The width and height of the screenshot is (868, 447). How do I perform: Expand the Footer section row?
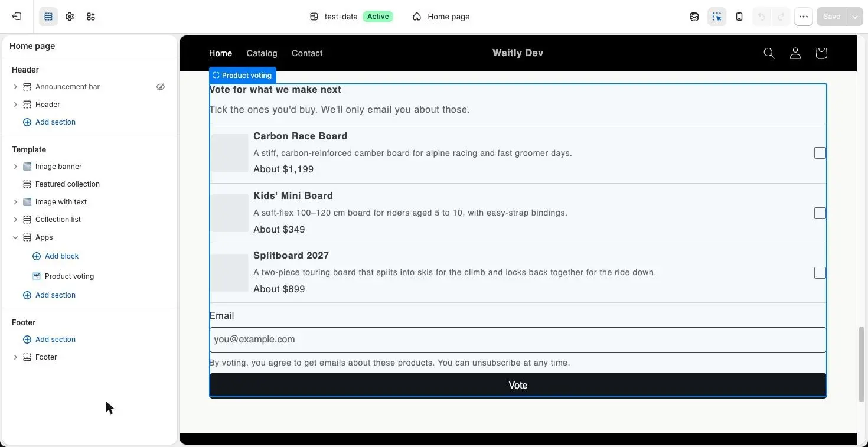pyautogui.click(x=15, y=357)
